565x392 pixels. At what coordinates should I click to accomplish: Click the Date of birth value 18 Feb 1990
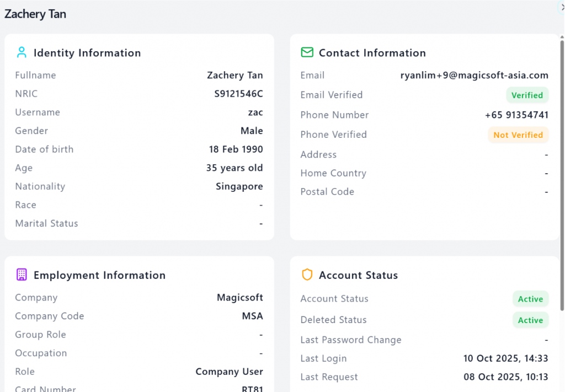(x=236, y=149)
